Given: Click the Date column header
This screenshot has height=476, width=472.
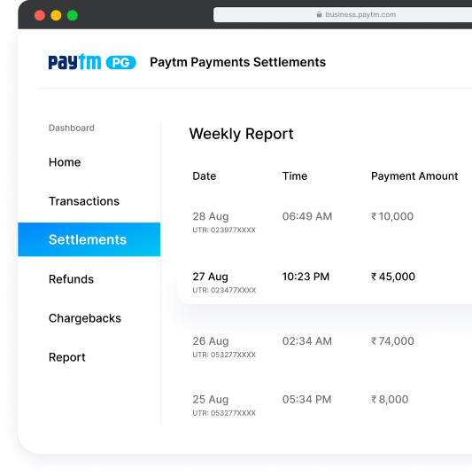Looking at the screenshot, I should click(205, 176).
